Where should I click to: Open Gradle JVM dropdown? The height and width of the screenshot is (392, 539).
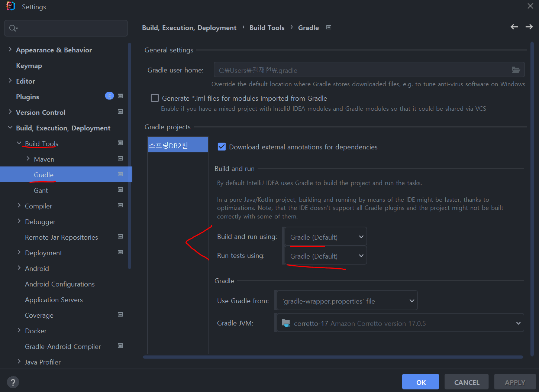point(400,323)
